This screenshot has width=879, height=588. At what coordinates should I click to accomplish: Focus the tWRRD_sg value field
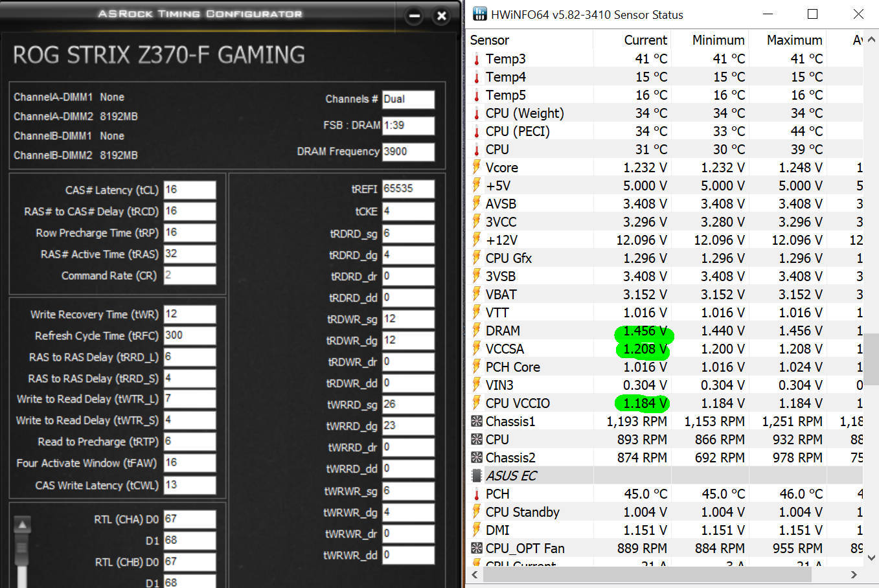click(408, 405)
